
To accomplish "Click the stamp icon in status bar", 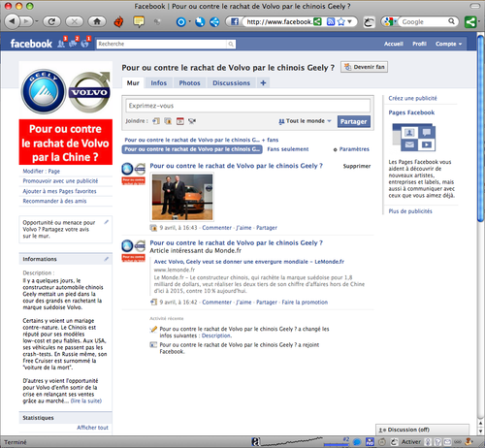I will 469,441.
